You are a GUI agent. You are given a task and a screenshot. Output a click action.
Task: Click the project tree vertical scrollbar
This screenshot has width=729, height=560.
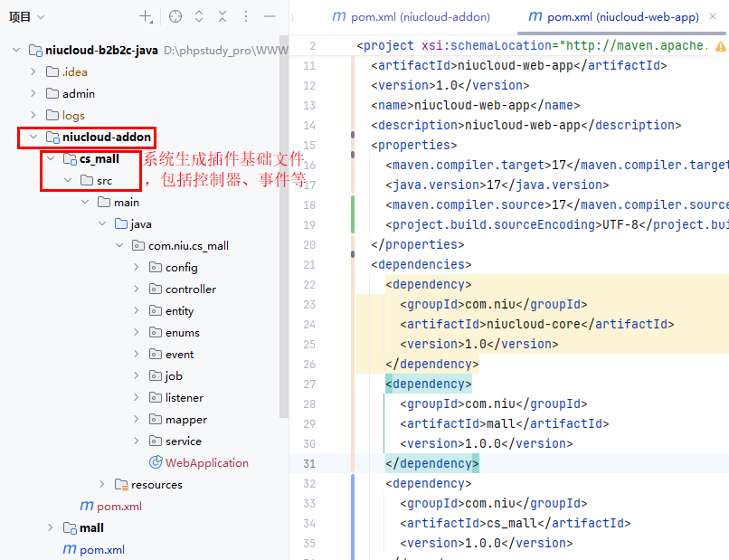[284, 226]
